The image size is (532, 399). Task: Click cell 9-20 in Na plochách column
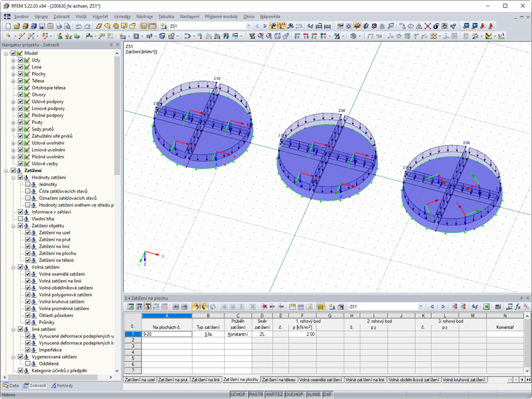point(167,334)
